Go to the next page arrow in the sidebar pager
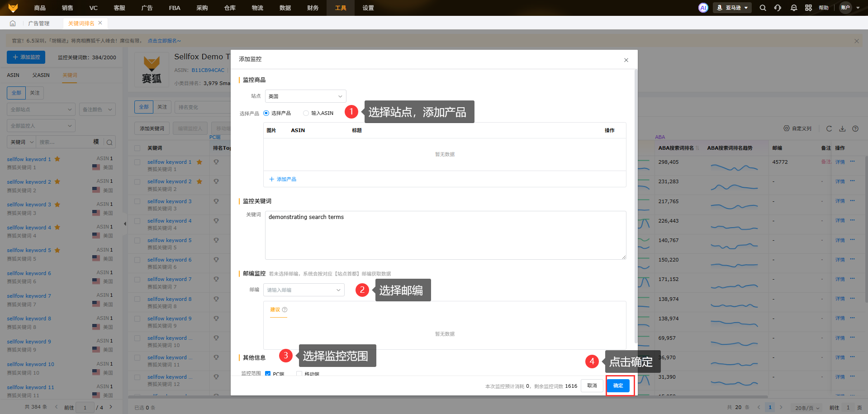 pos(111,407)
